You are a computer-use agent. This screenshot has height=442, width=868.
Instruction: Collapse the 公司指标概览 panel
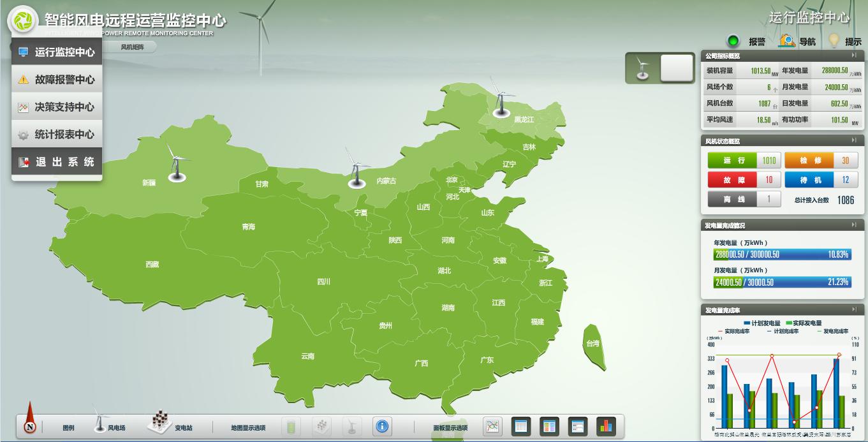tap(854, 55)
